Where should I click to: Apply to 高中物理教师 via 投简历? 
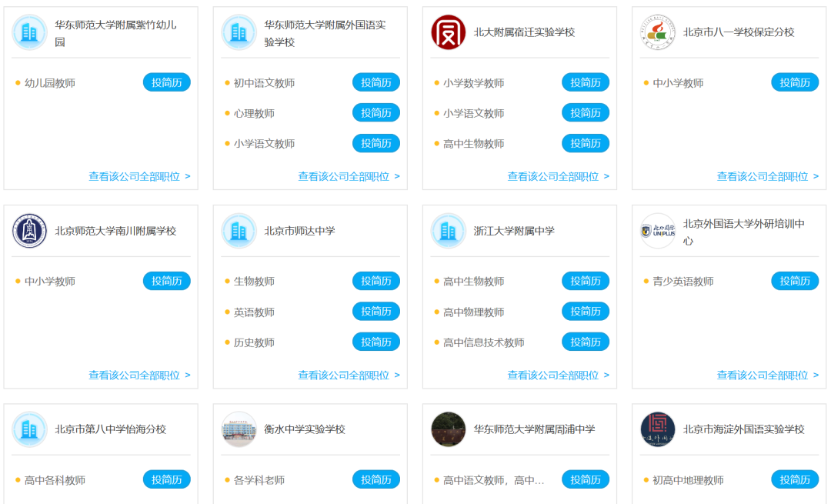pos(586,312)
